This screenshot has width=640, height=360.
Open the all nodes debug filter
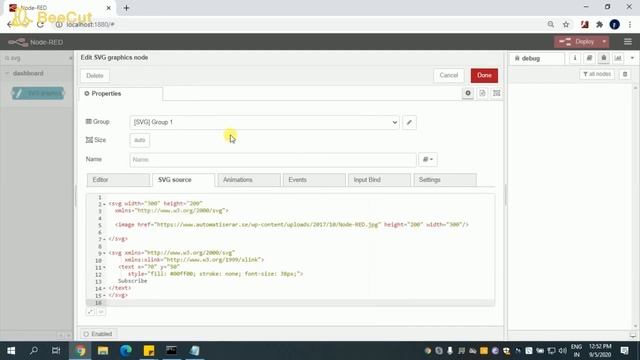[x=597, y=74]
